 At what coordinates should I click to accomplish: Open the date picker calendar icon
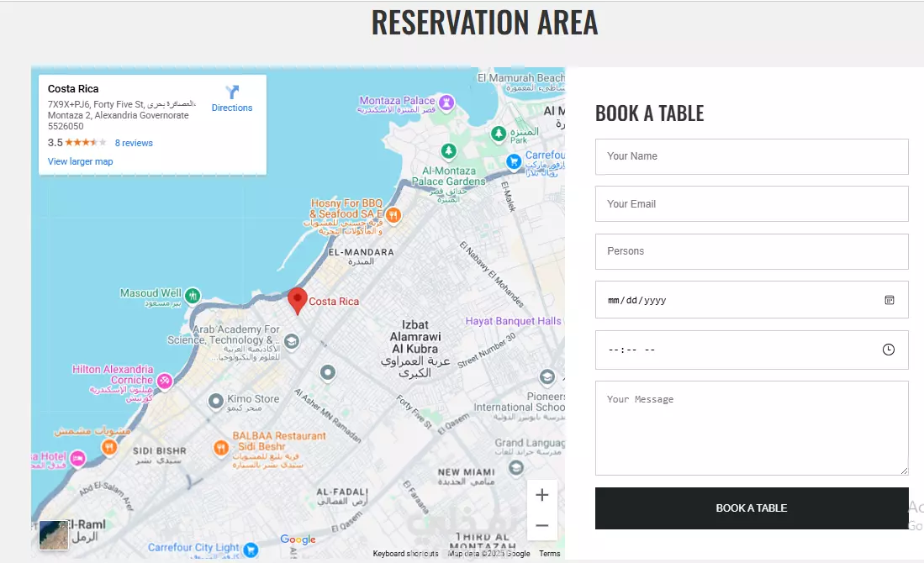click(890, 300)
